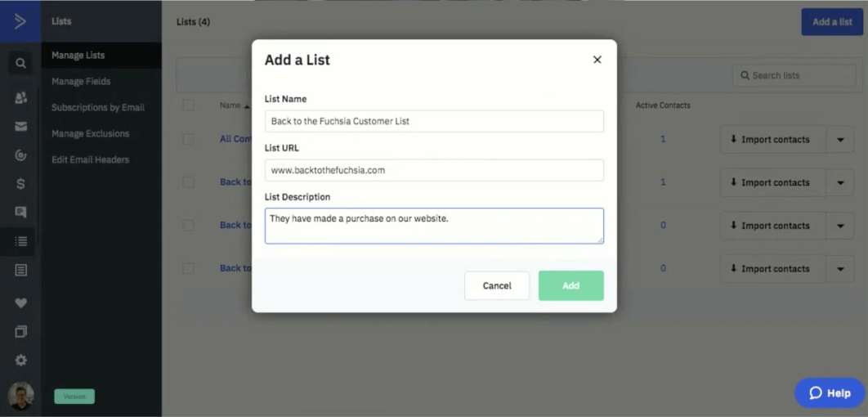
Task: Open Deals via the dollar sign icon
Action: pyautogui.click(x=20, y=184)
